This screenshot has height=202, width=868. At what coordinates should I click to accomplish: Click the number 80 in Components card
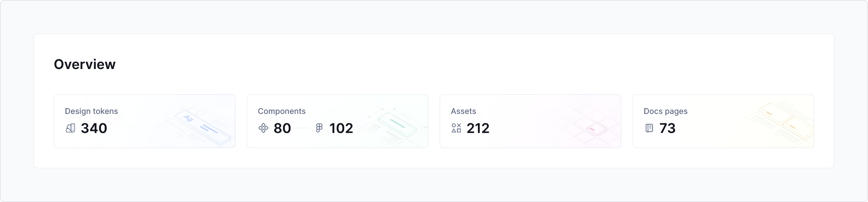coord(282,128)
